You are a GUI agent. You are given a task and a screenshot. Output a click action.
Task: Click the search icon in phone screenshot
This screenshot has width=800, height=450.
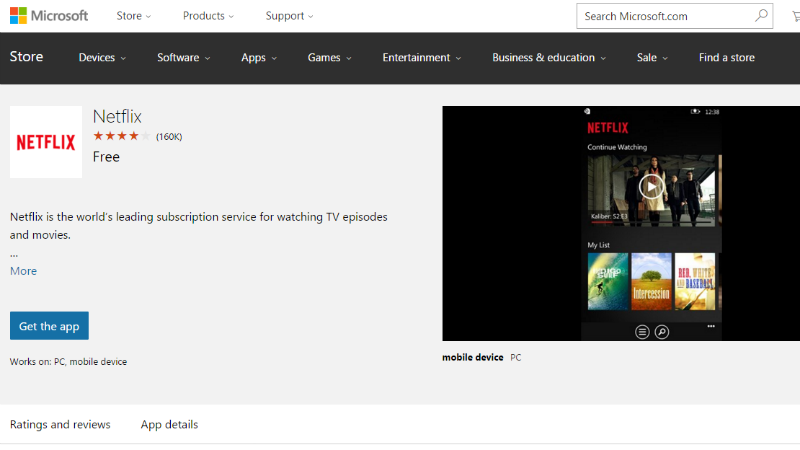point(662,332)
